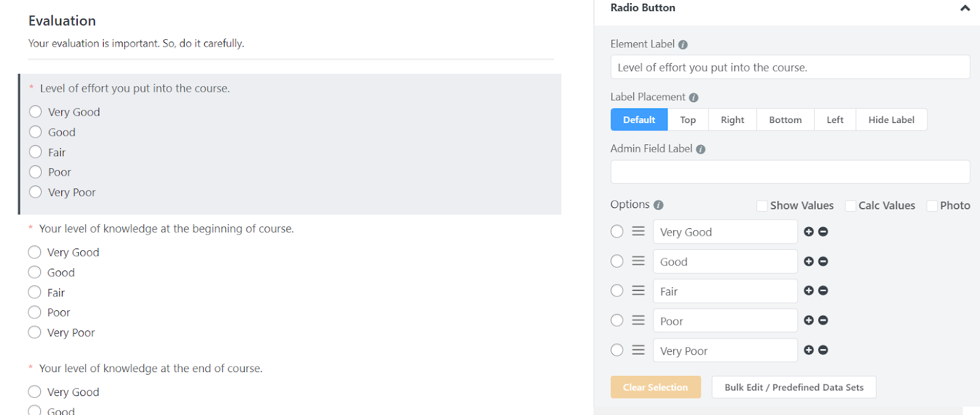Select Very Good for level of effort
The width and height of the screenshot is (980, 415).
tap(36, 112)
